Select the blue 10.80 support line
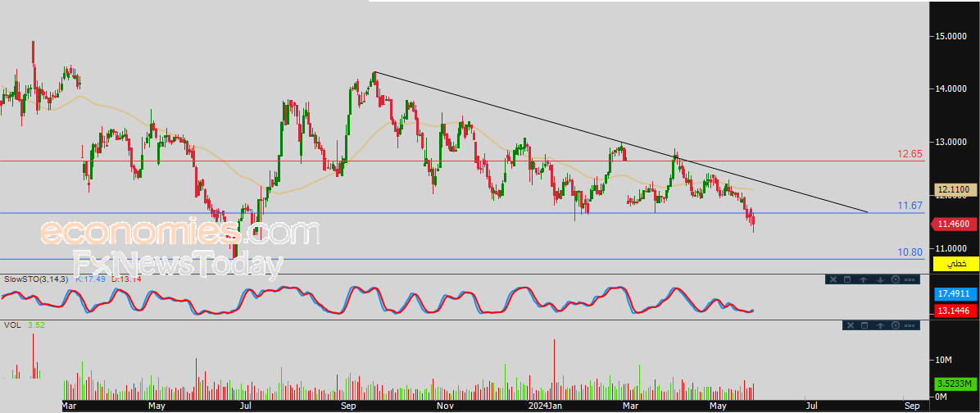This screenshot has width=980, height=413. (462, 259)
